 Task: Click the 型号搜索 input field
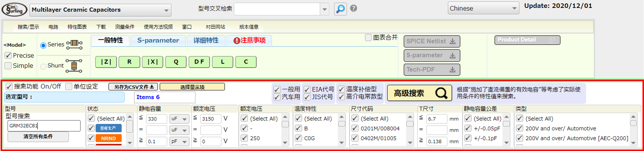(x=44, y=126)
